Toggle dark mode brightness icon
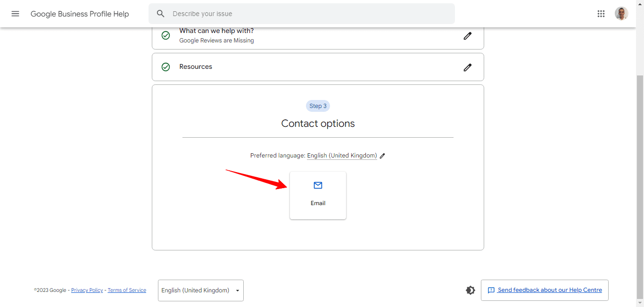Image resolution: width=644 pixels, height=307 pixels. pyautogui.click(x=471, y=290)
